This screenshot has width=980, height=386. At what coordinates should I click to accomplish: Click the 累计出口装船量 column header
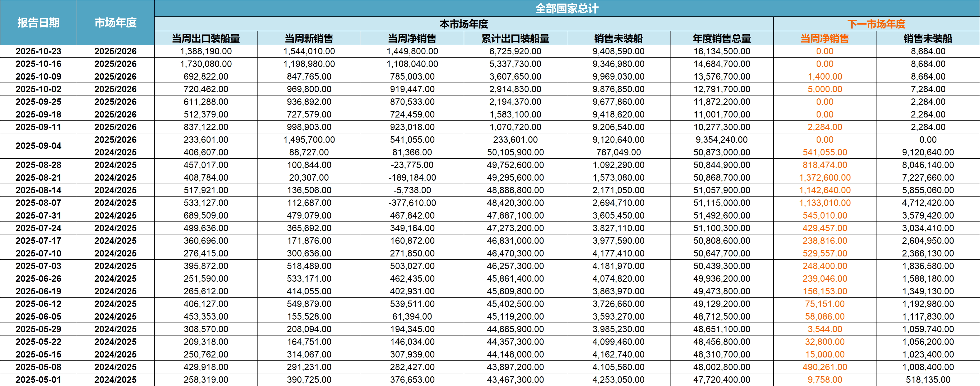[515, 38]
